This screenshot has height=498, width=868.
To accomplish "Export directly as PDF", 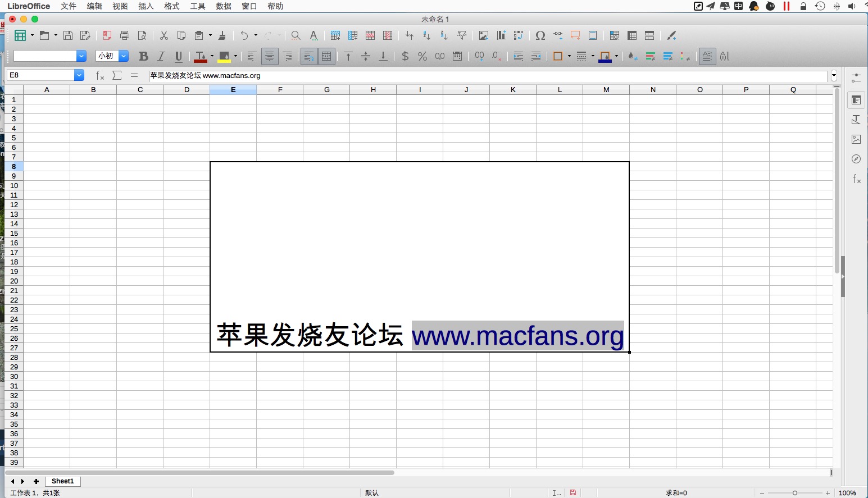I will click(107, 35).
